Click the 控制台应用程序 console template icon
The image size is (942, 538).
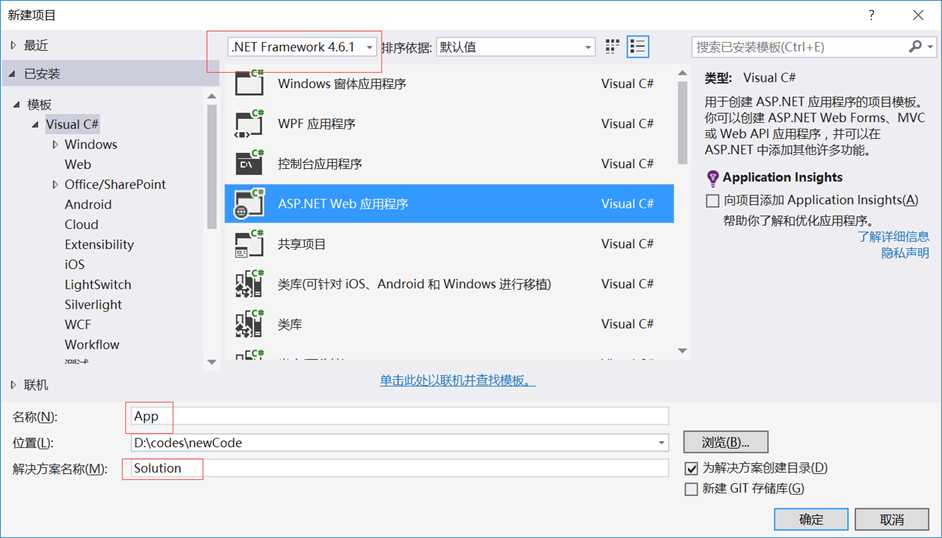pyautogui.click(x=249, y=163)
